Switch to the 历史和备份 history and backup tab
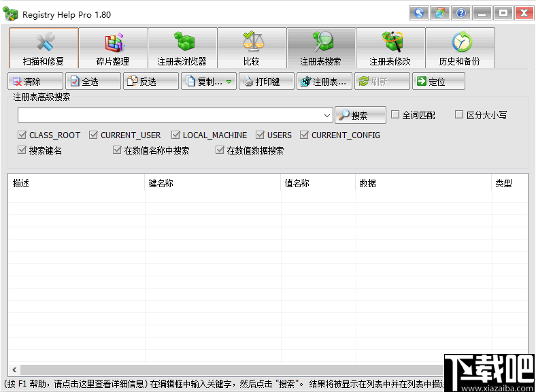The height and width of the screenshot is (392, 536). (460, 48)
